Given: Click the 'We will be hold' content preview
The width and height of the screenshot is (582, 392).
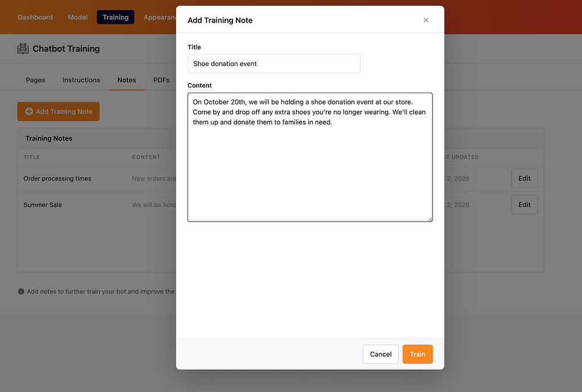Looking at the screenshot, I should point(154,205).
